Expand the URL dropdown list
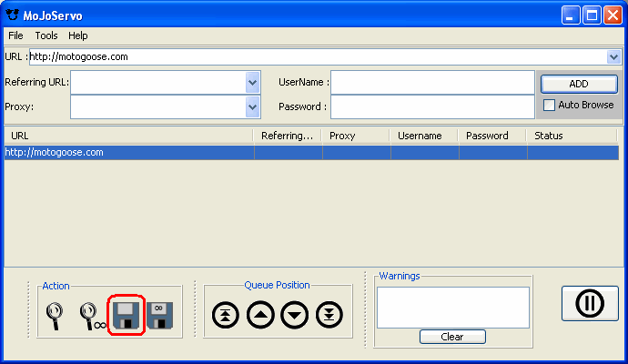 click(x=613, y=56)
